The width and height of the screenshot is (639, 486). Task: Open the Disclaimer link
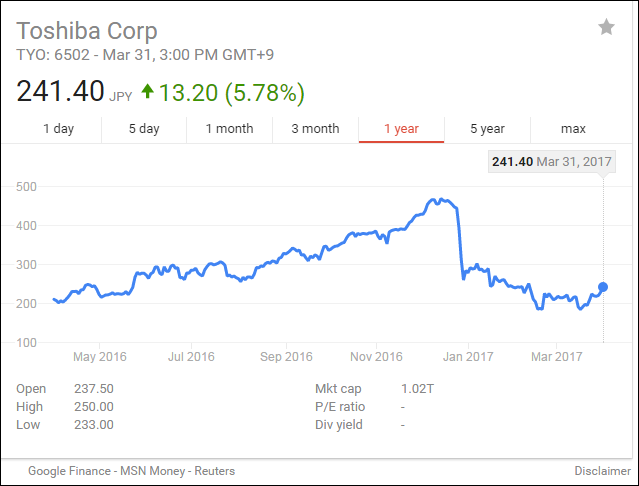pos(602,470)
